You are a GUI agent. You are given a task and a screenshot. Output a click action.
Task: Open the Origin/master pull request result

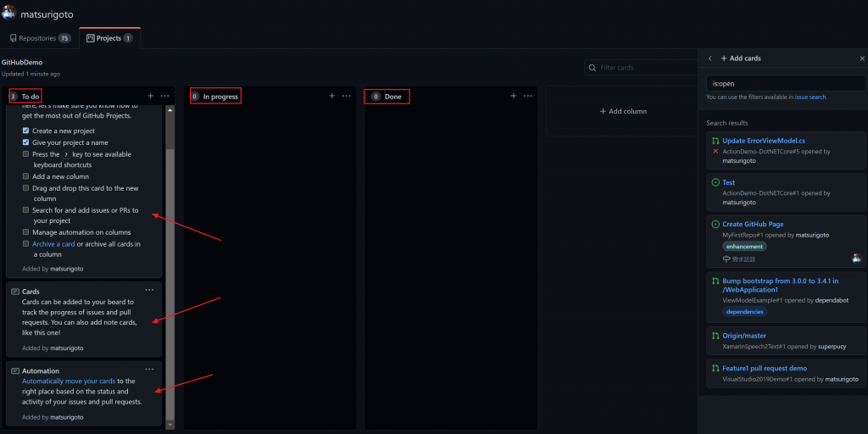click(744, 336)
